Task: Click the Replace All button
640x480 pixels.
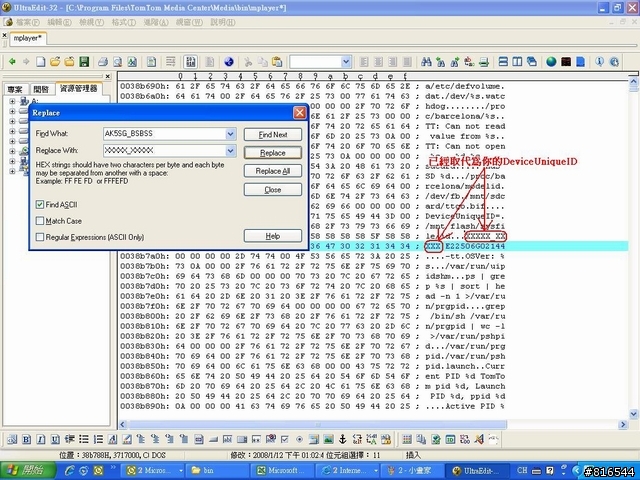Action: pyautogui.click(x=273, y=171)
